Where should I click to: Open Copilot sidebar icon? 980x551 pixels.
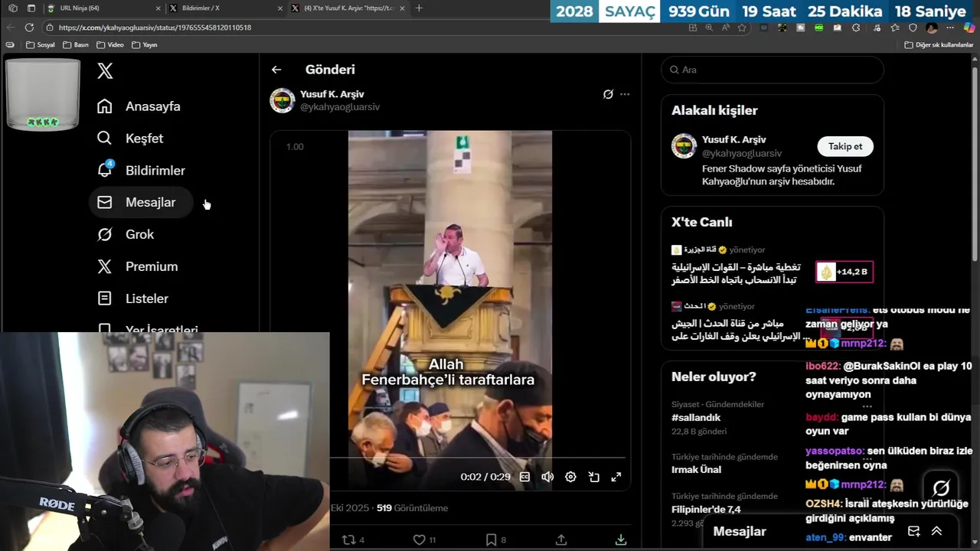[969, 28]
